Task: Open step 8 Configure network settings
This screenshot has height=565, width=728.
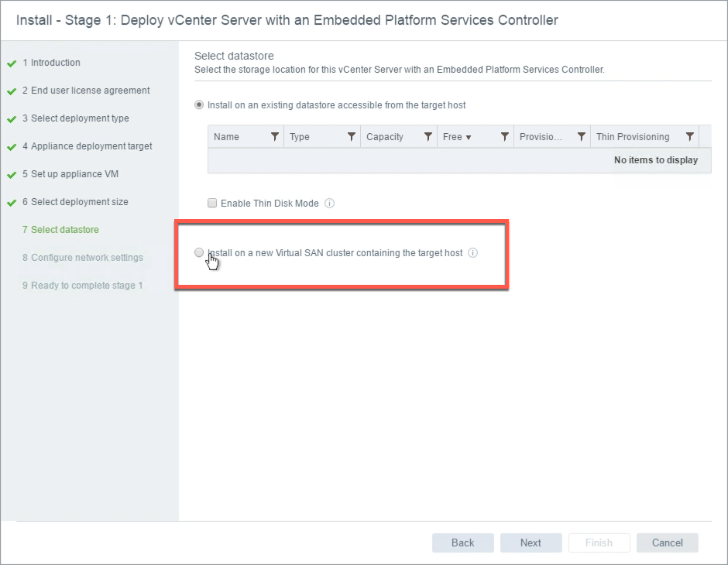Action: (83, 258)
